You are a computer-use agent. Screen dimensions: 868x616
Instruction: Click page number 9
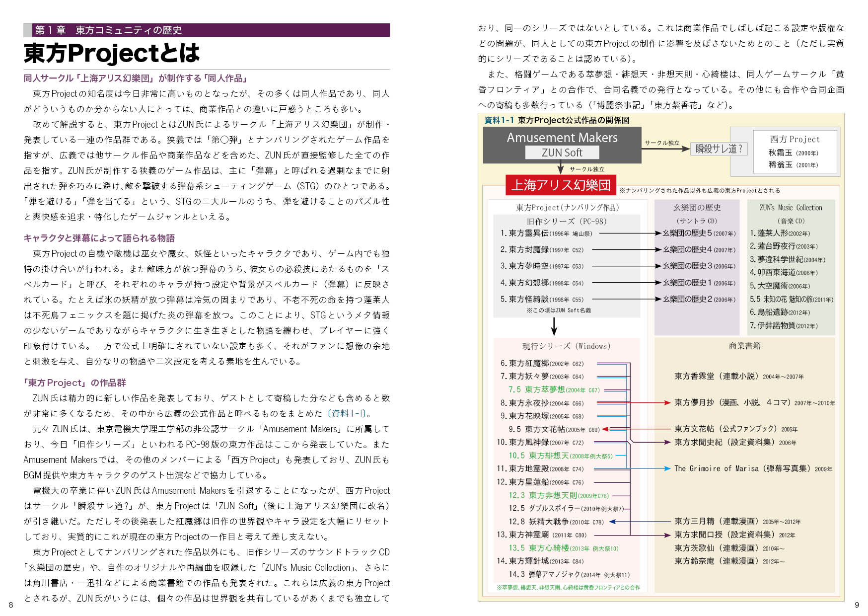click(857, 605)
